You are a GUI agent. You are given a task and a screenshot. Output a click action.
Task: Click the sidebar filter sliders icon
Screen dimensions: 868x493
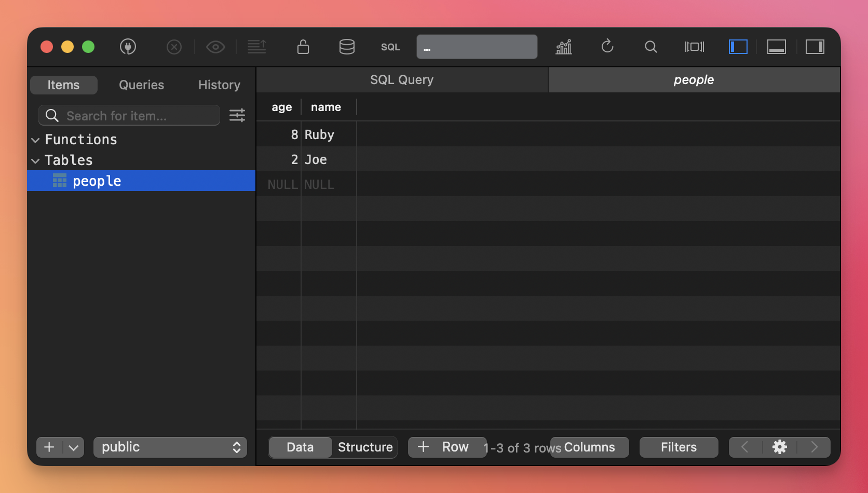click(x=237, y=115)
